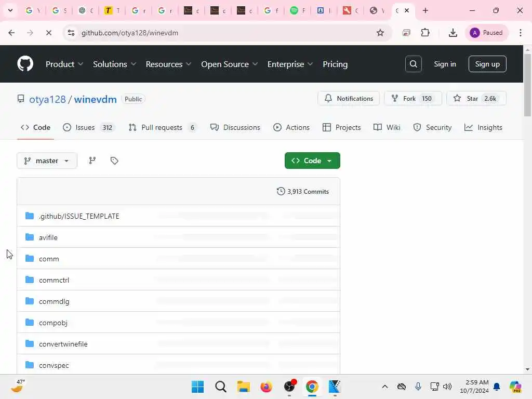Open Windows taskbar search
Image resolution: width=532 pixels, height=399 pixels.
coord(220,387)
